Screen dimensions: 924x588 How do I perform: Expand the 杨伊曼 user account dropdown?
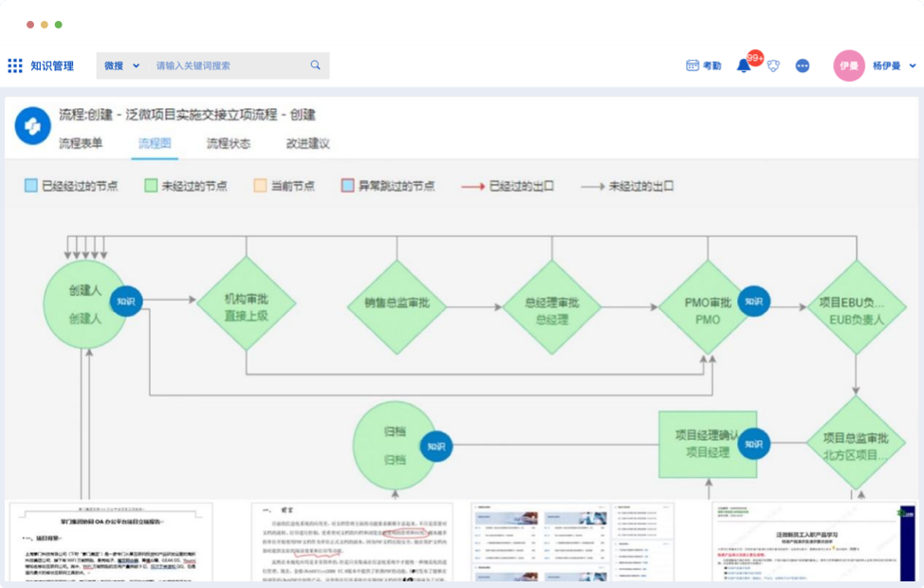[x=912, y=65]
